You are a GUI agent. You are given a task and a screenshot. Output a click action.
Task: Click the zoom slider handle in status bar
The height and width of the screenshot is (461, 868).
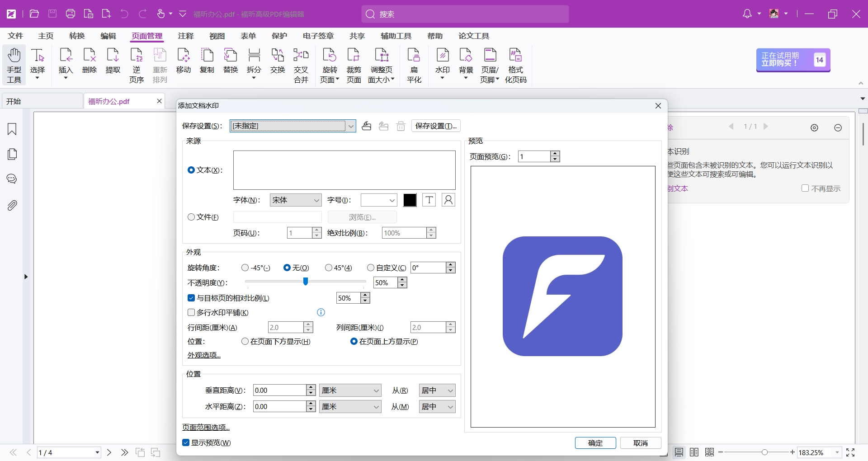click(764, 452)
